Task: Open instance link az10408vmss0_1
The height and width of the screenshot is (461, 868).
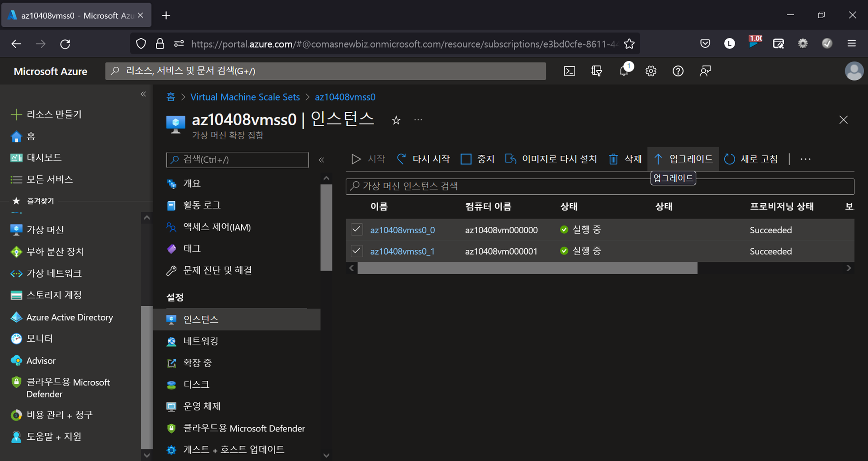Action: tap(402, 251)
